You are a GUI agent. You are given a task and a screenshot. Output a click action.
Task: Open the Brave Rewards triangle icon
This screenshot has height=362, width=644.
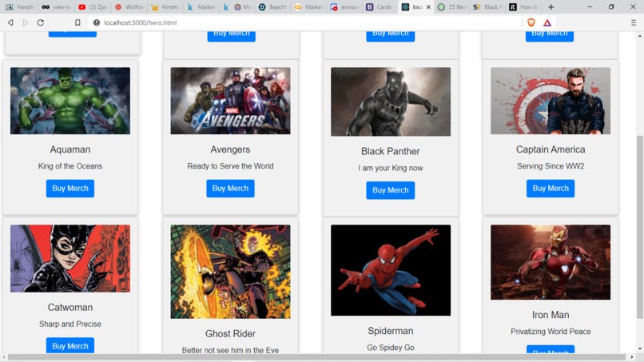547,22
